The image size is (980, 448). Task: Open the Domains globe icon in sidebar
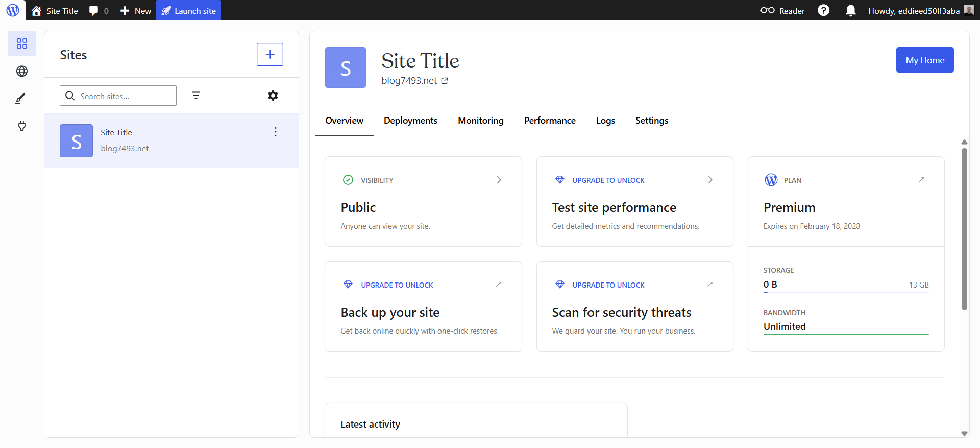click(x=22, y=71)
